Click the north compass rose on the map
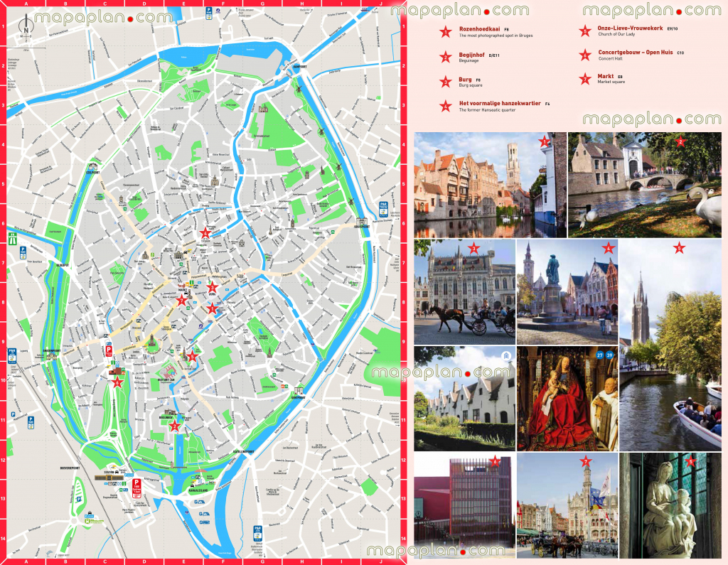The image size is (728, 565). click(26, 28)
